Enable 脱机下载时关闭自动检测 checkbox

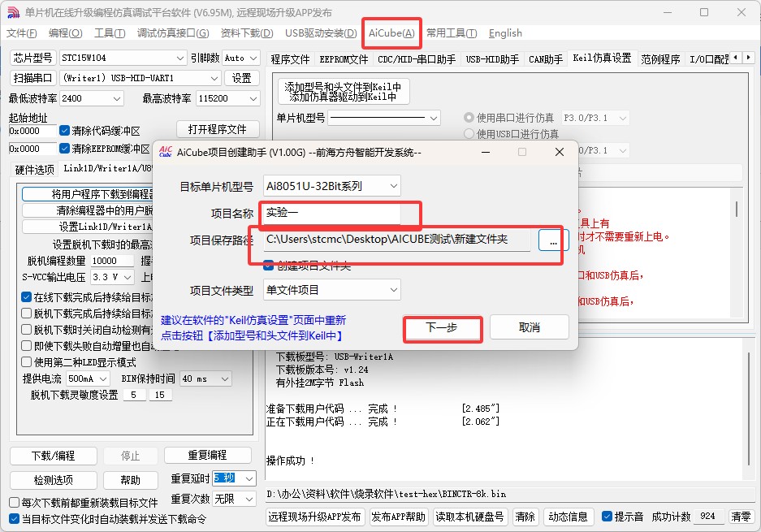click(x=27, y=330)
